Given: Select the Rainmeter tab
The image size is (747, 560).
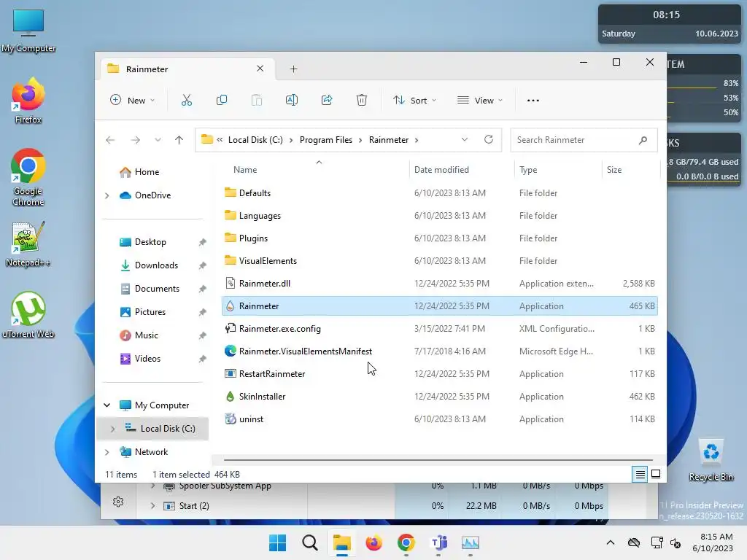Looking at the screenshot, I should (186, 69).
